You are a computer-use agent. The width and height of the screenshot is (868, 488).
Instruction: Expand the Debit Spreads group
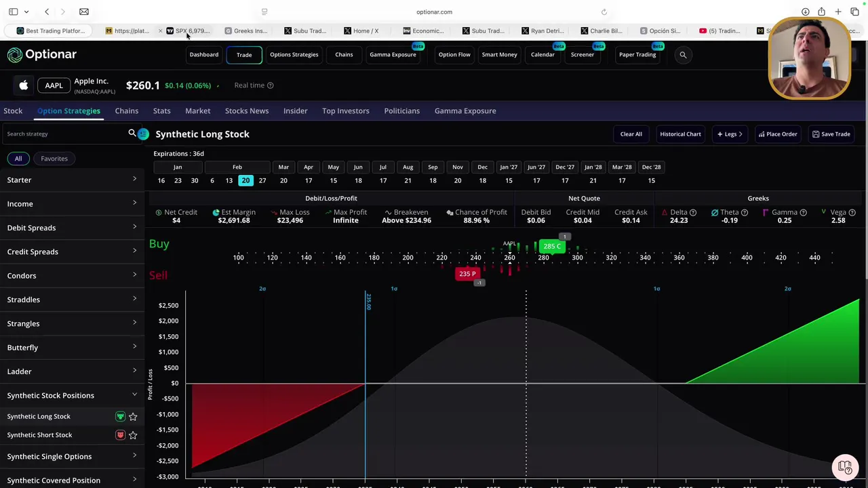click(x=72, y=228)
